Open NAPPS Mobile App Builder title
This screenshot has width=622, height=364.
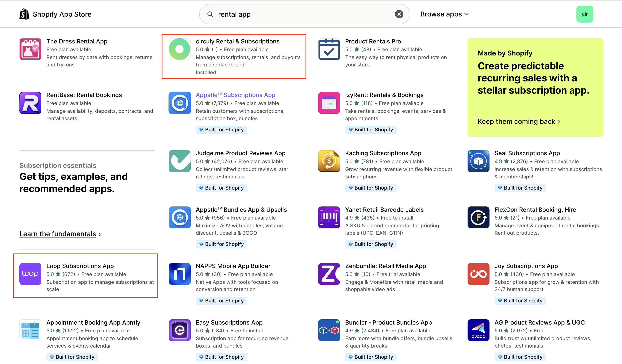[233, 266]
